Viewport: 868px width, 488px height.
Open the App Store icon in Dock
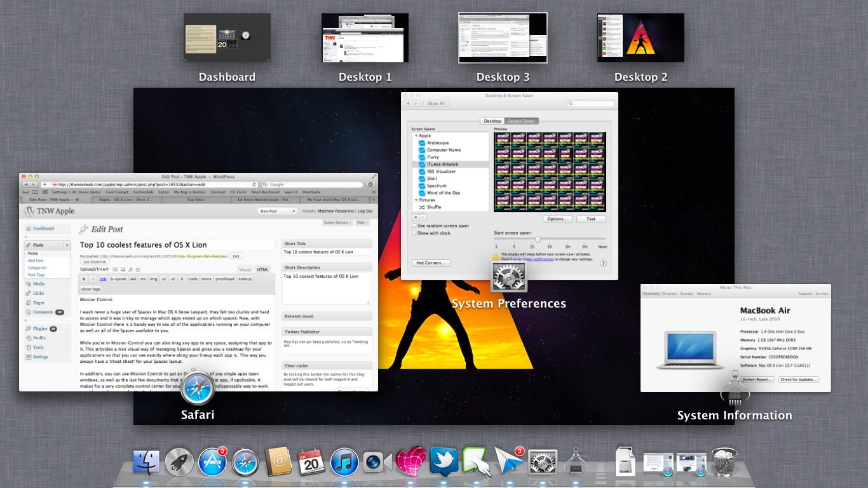point(212,462)
